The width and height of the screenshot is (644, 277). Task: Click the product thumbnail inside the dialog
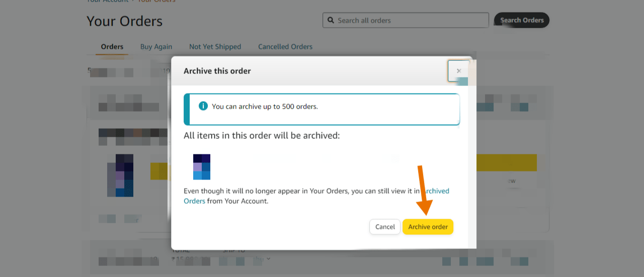pyautogui.click(x=202, y=167)
